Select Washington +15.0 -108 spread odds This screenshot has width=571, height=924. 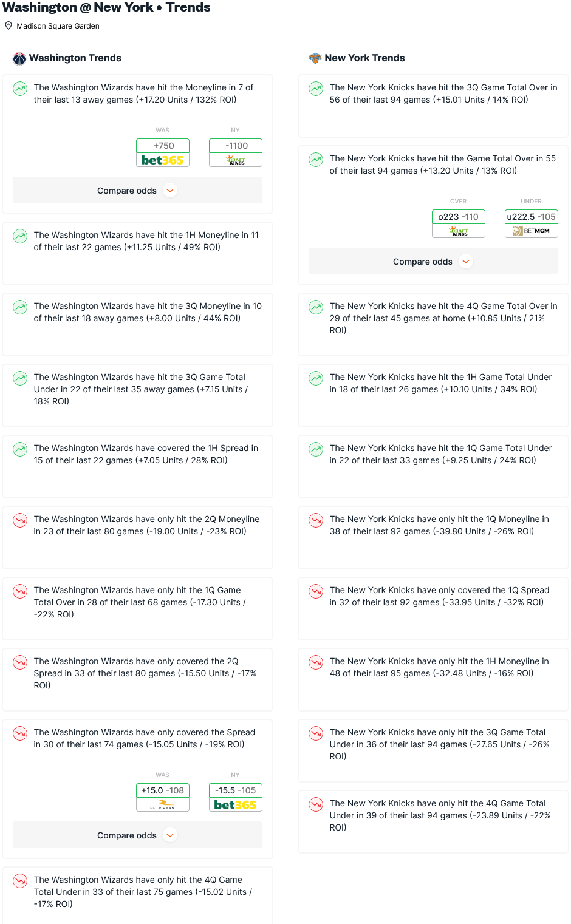point(163,790)
